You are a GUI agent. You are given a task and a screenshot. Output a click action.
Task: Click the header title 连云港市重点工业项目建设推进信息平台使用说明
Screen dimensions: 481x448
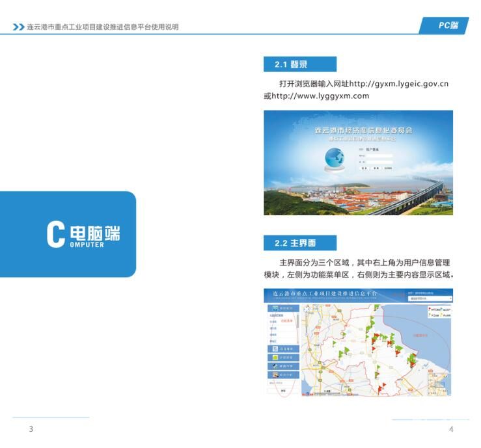[103, 27]
